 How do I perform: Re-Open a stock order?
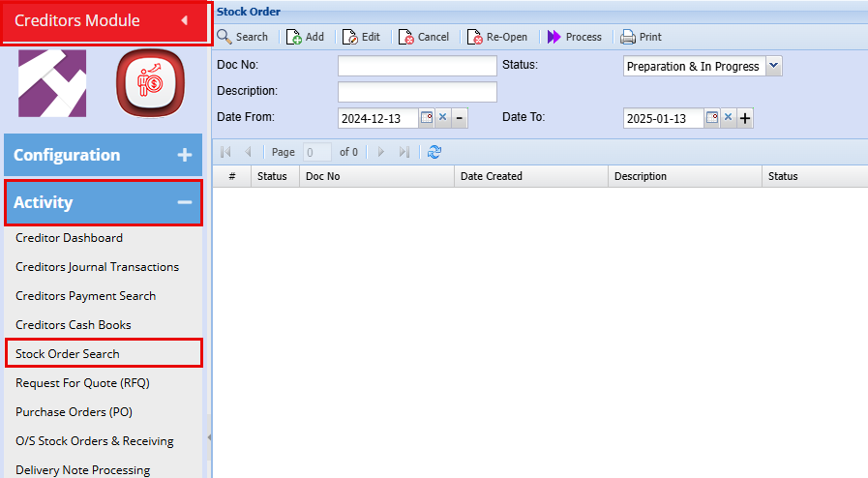click(497, 37)
